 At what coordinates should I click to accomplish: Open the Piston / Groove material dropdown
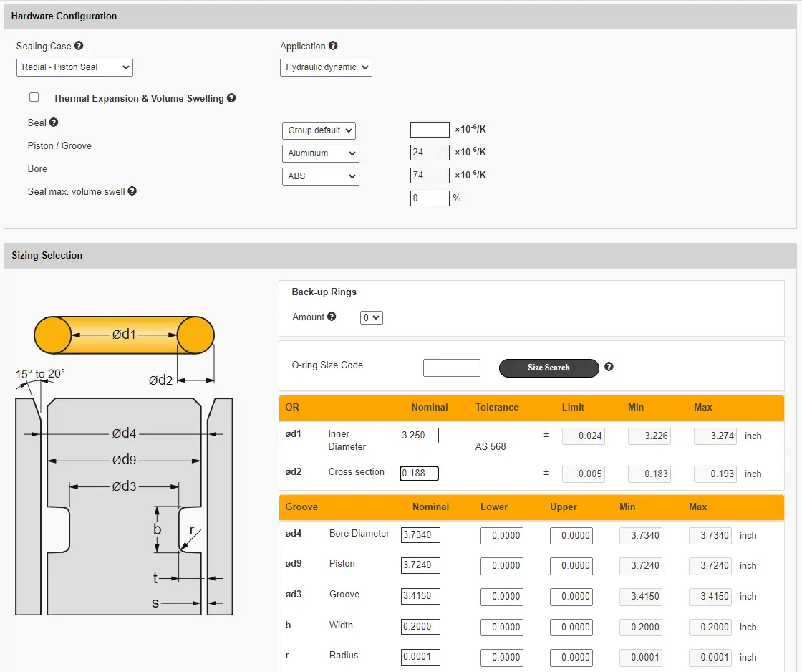click(320, 153)
